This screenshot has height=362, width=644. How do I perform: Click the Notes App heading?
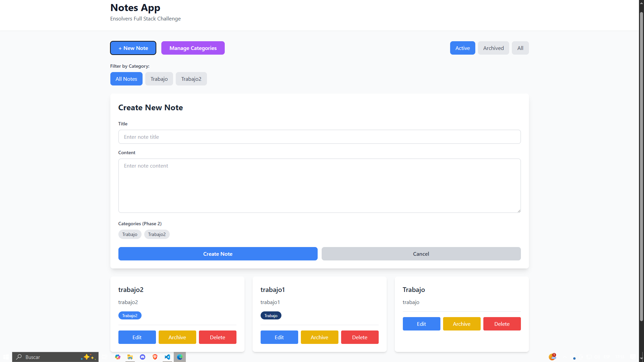pos(135,7)
